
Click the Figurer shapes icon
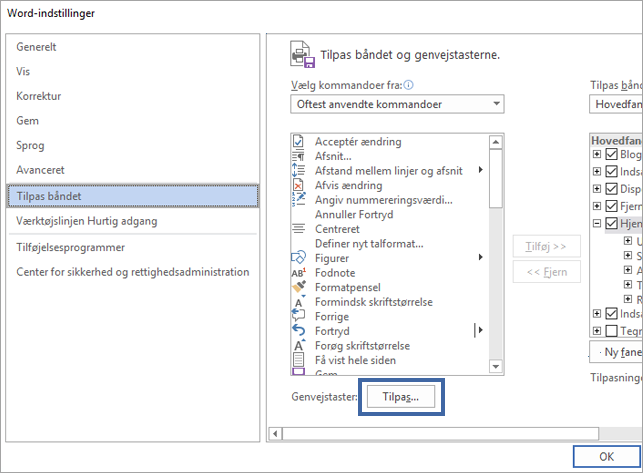point(298,258)
